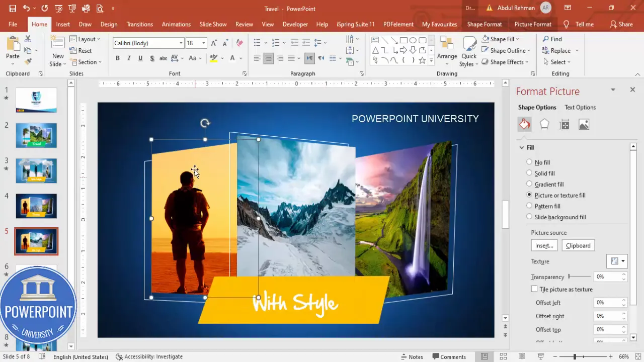Select Picture or texture fill
Screen dimensions: 644x362
pos(529,195)
